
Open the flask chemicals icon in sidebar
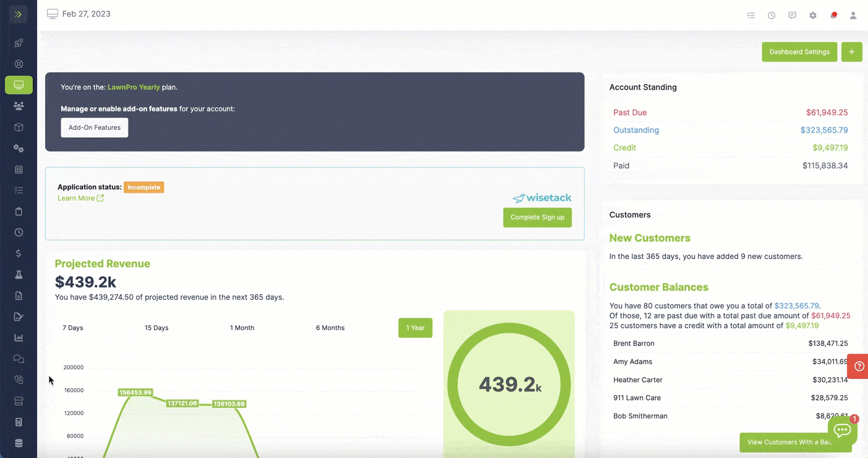(19, 274)
